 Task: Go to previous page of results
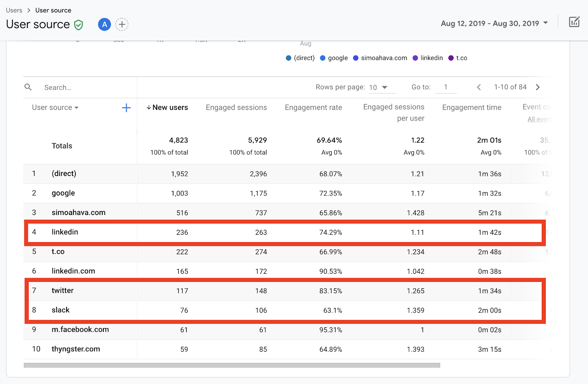(479, 87)
